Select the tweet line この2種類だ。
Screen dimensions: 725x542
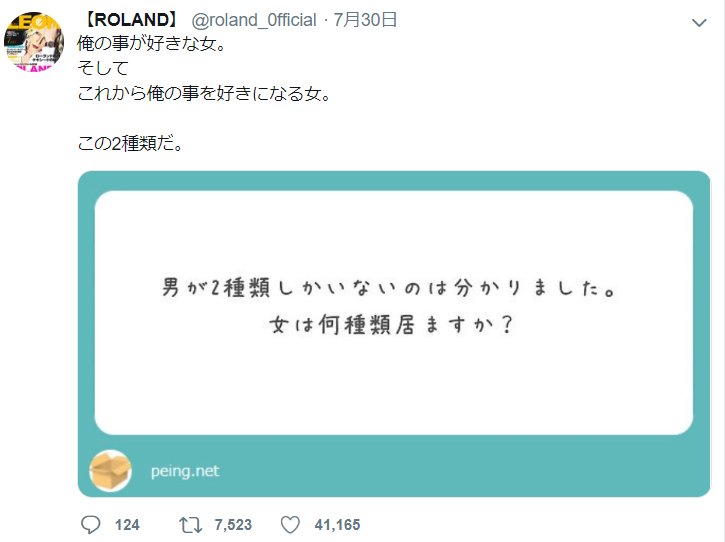[131, 143]
